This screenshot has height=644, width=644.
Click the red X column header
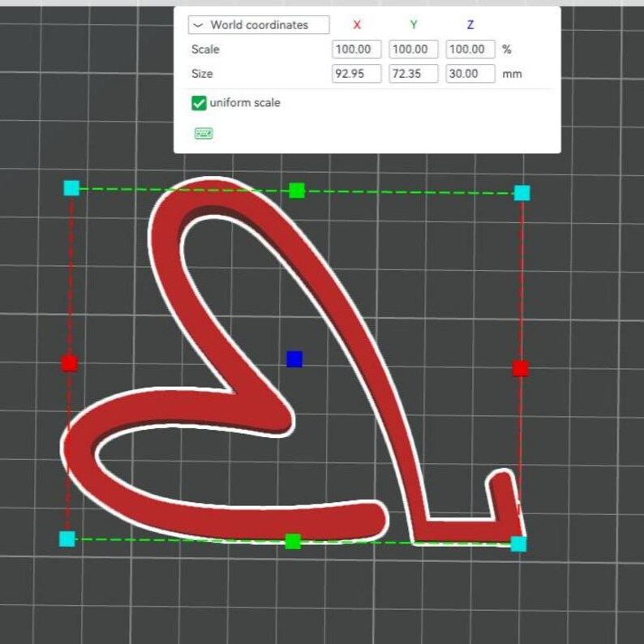click(x=357, y=25)
